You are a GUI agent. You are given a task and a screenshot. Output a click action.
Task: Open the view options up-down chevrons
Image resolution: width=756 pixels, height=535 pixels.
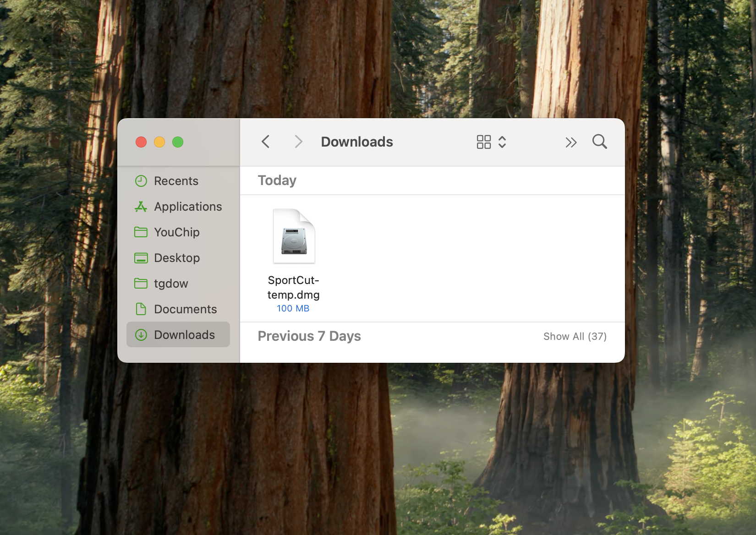(x=502, y=142)
